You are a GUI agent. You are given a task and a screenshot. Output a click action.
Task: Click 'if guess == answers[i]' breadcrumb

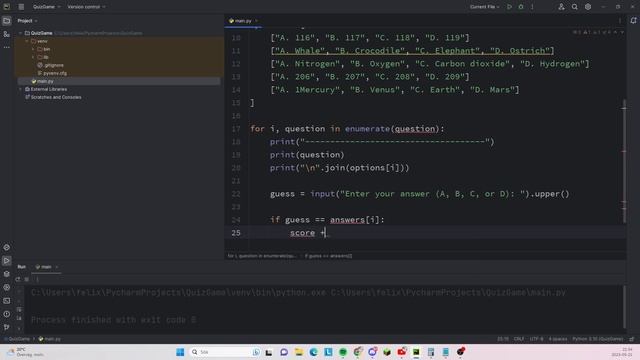[x=329, y=256]
